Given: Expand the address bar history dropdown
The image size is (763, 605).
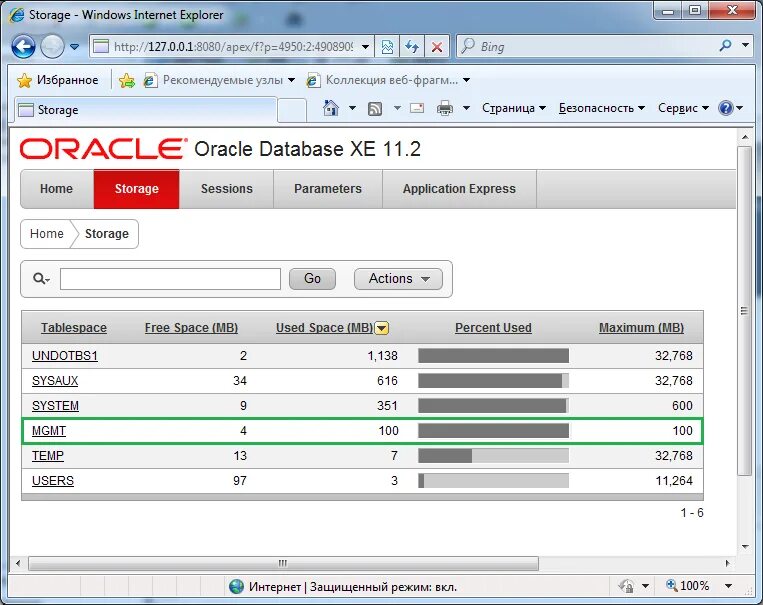Looking at the screenshot, I should point(365,47).
